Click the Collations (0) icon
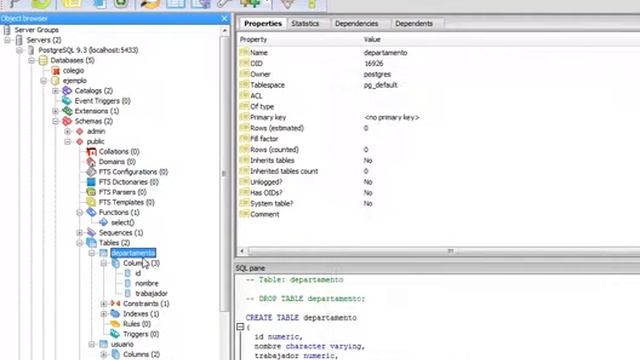Viewport: 640px width, 360px height. (91, 152)
